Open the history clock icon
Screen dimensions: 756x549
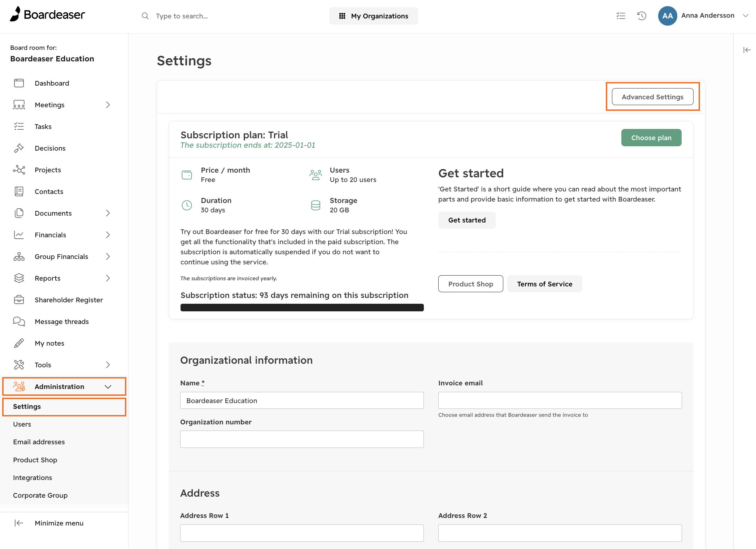coord(642,16)
